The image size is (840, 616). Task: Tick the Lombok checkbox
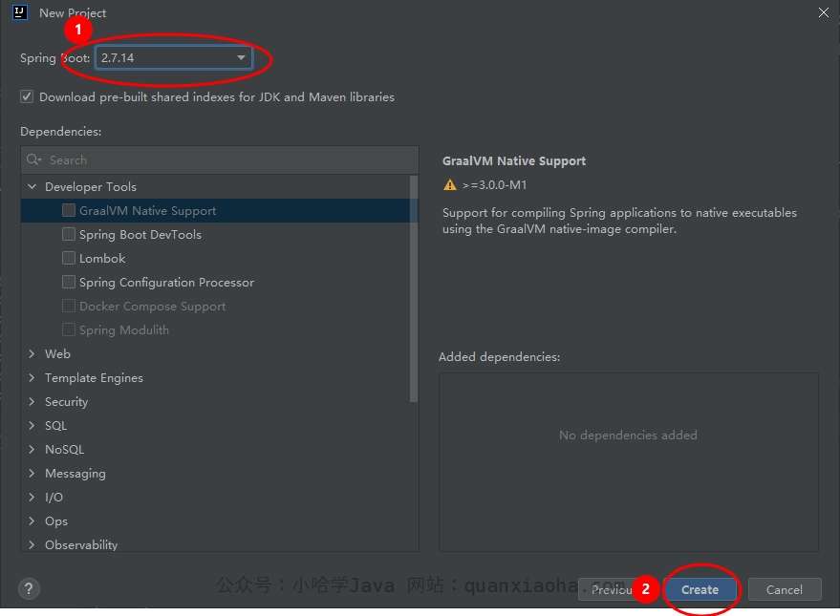[69, 258]
